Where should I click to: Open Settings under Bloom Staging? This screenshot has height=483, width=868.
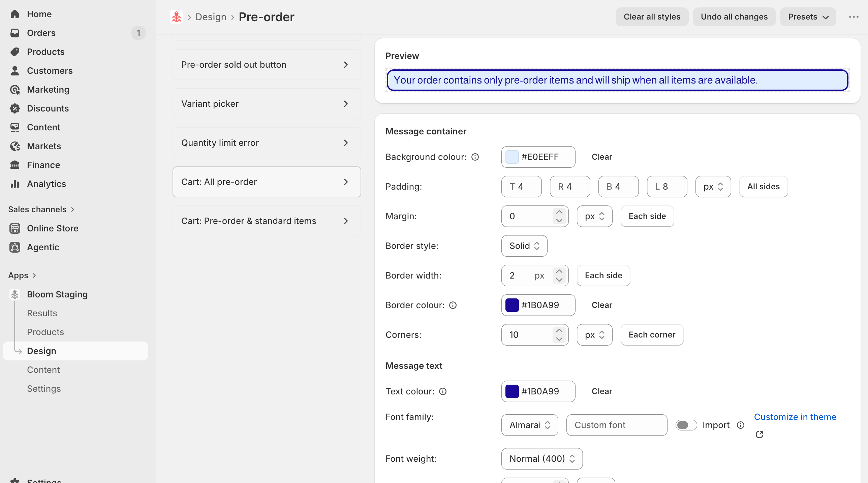pos(44,389)
